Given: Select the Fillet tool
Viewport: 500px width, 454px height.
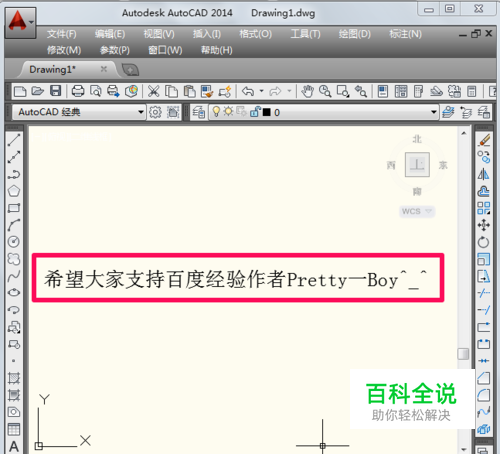Looking at the screenshot, I should pos(484,395).
